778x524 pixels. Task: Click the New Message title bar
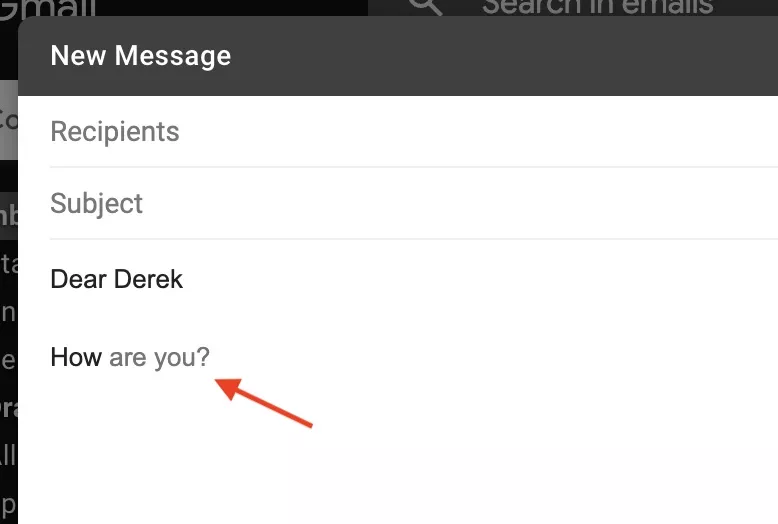coord(400,55)
